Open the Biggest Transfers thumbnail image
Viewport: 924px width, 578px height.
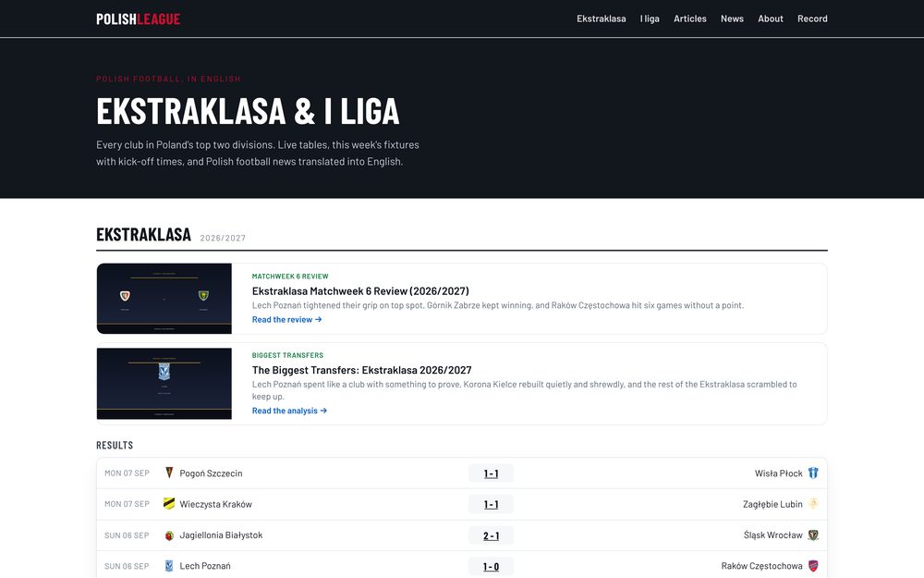(x=164, y=384)
